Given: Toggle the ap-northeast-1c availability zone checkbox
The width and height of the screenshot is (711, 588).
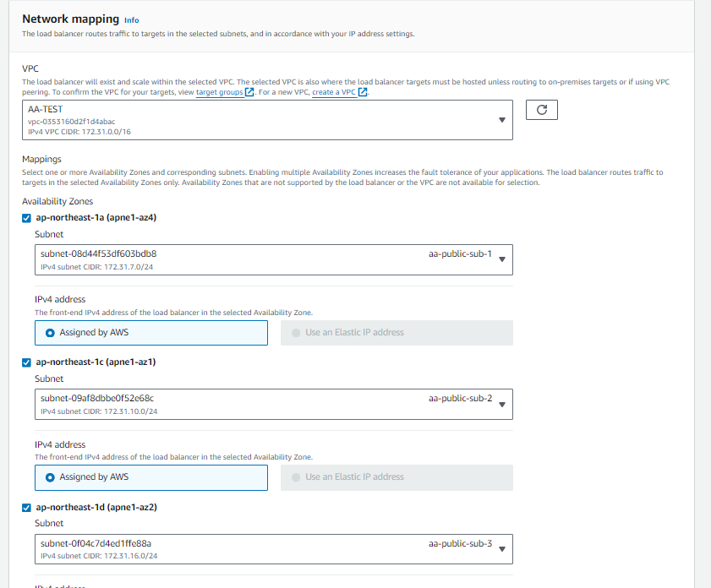Looking at the screenshot, I should tap(26, 362).
